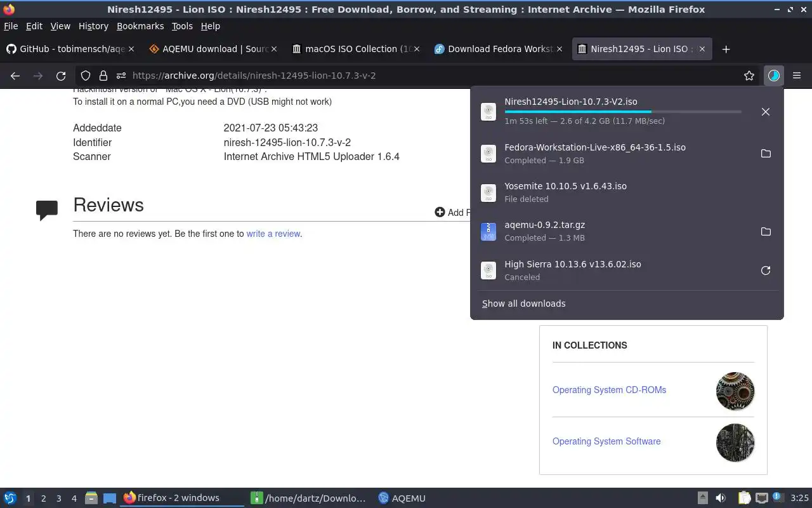Close the AQEMU download tab
812x508 pixels.
pyautogui.click(x=274, y=49)
